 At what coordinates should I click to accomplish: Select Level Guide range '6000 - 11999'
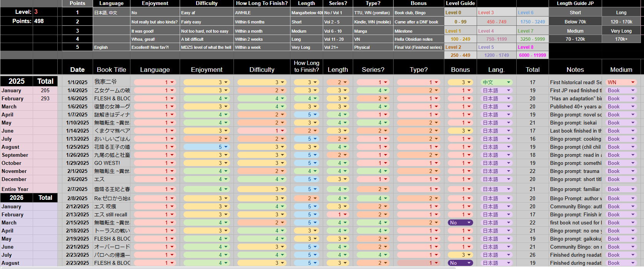pyautogui.click(x=532, y=55)
